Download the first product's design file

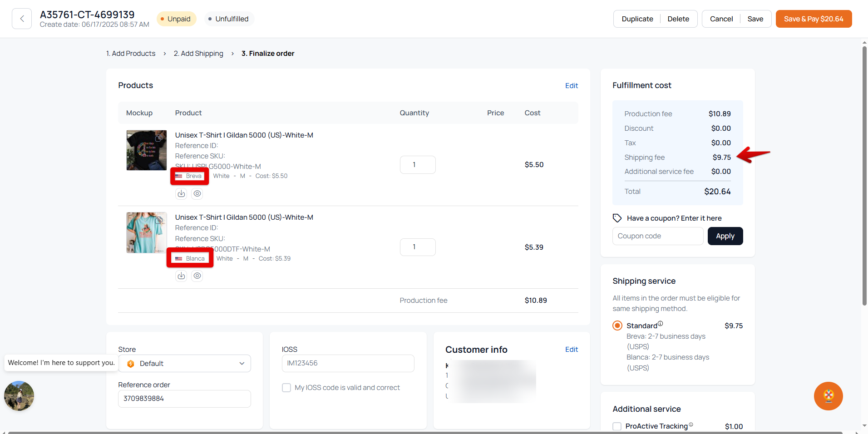(181, 194)
